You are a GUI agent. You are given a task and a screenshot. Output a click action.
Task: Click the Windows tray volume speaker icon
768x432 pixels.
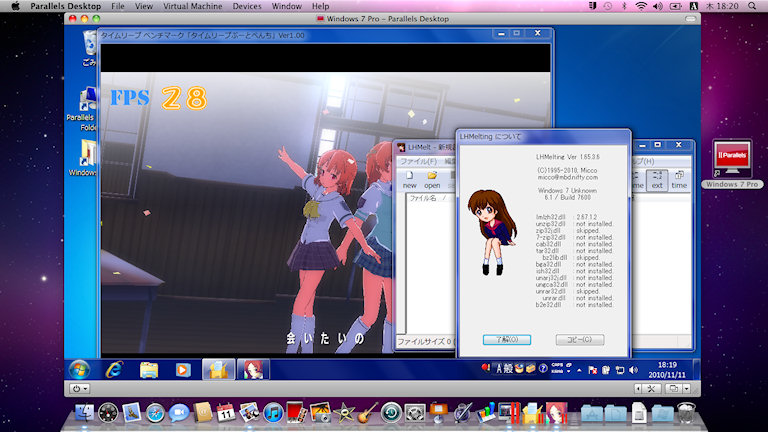click(633, 370)
